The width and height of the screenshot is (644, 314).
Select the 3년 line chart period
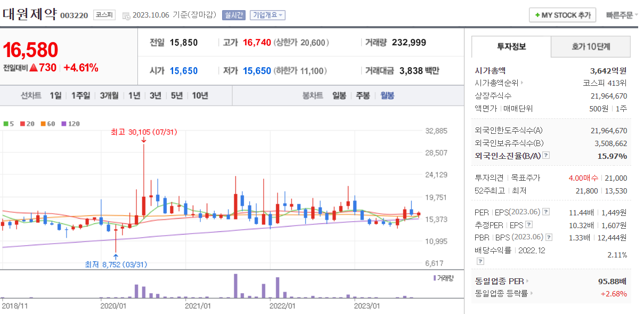[156, 96]
